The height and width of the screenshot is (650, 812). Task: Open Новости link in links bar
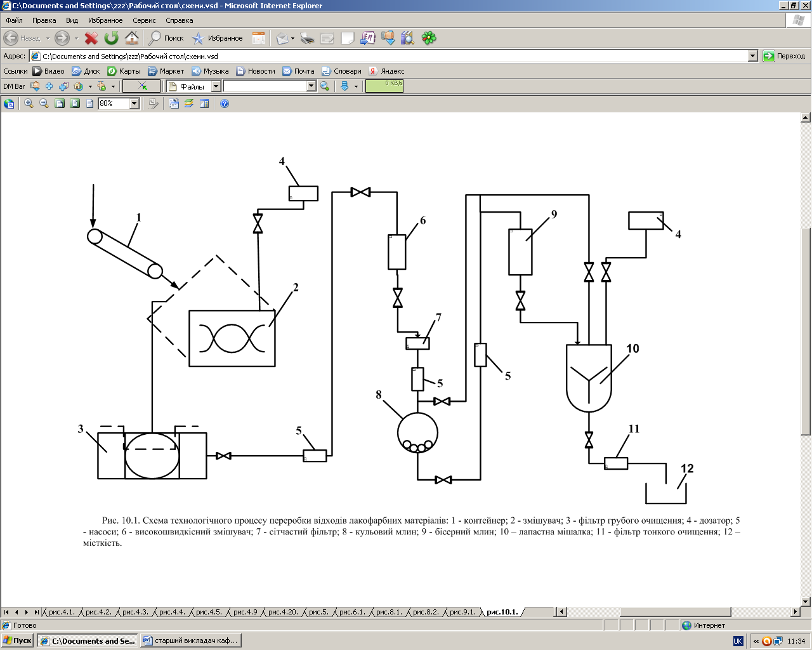click(256, 71)
